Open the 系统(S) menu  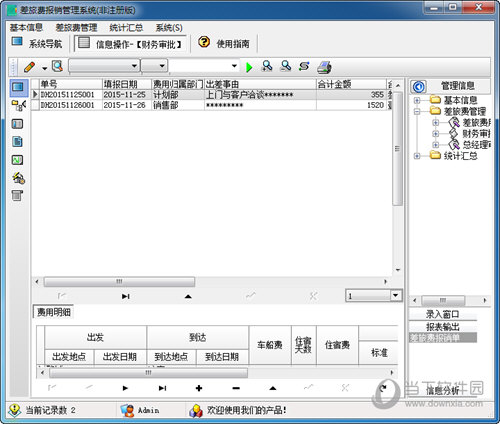click(169, 28)
